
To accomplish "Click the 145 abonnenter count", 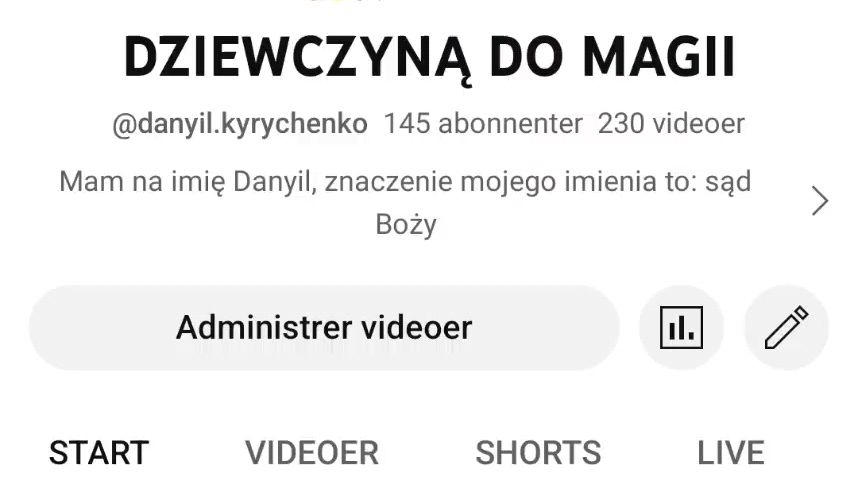I will click(483, 124).
